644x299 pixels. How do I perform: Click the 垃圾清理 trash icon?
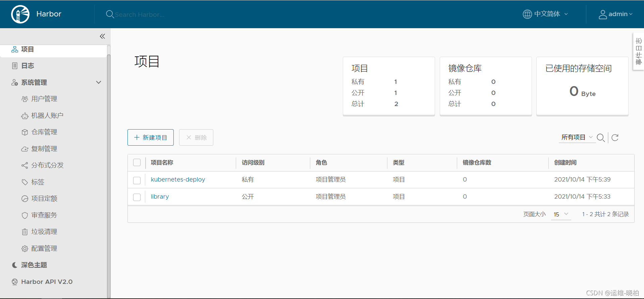(x=25, y=232)
